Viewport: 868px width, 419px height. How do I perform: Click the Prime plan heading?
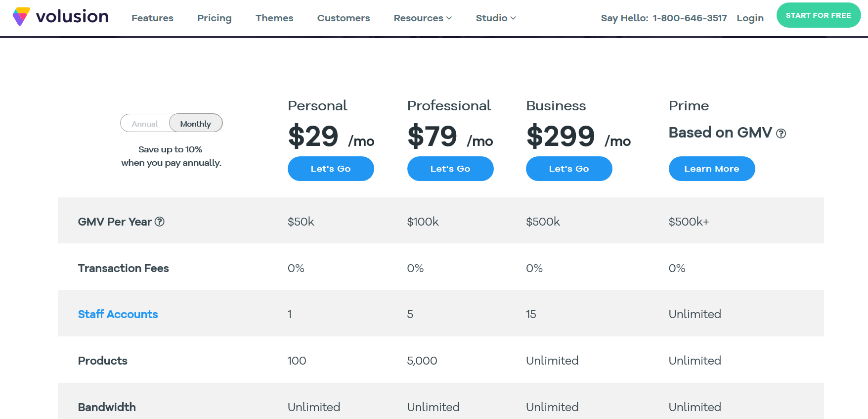689,105
